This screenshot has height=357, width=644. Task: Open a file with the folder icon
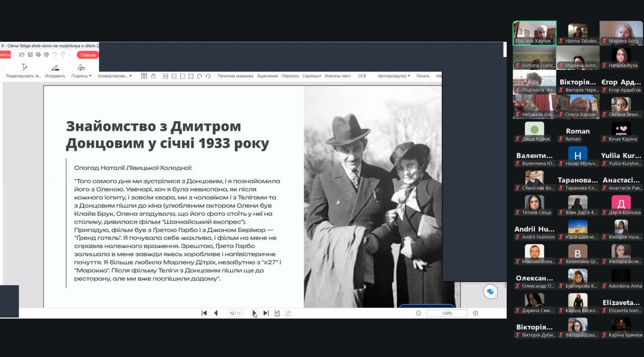tap(22, 55)
